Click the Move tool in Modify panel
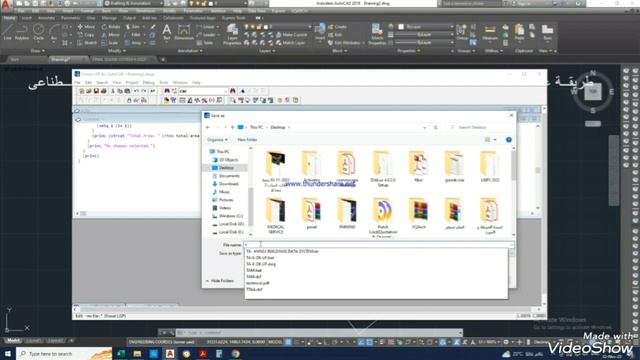The height and width of the screenshot is (360, 640). point(87,27)
